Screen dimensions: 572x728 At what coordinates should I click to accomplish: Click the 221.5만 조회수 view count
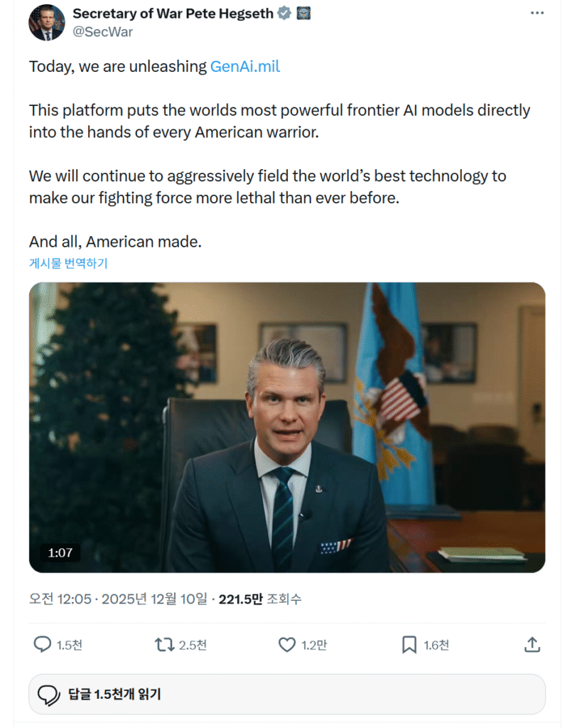click(260, 599)
